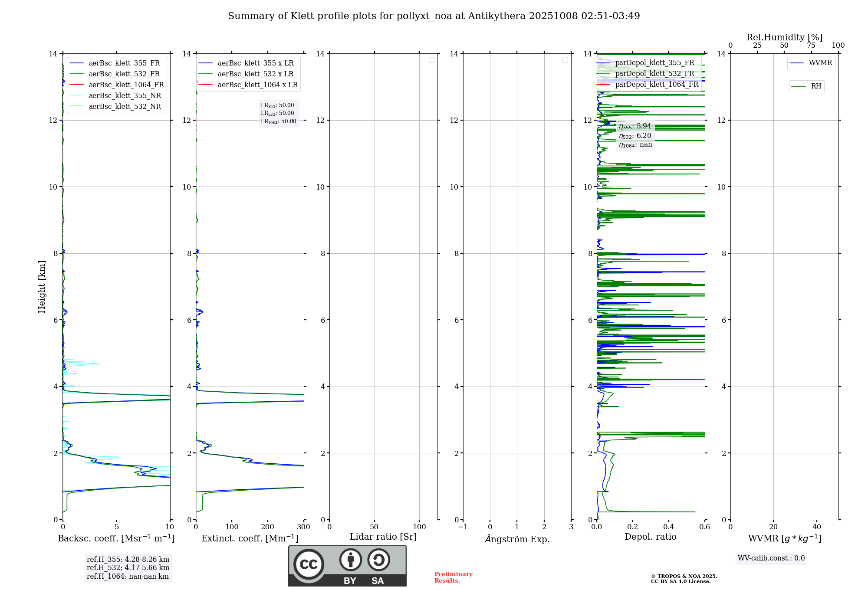
Task: Click the WV-calib.const. value label
Action: (x=771, y=558)
